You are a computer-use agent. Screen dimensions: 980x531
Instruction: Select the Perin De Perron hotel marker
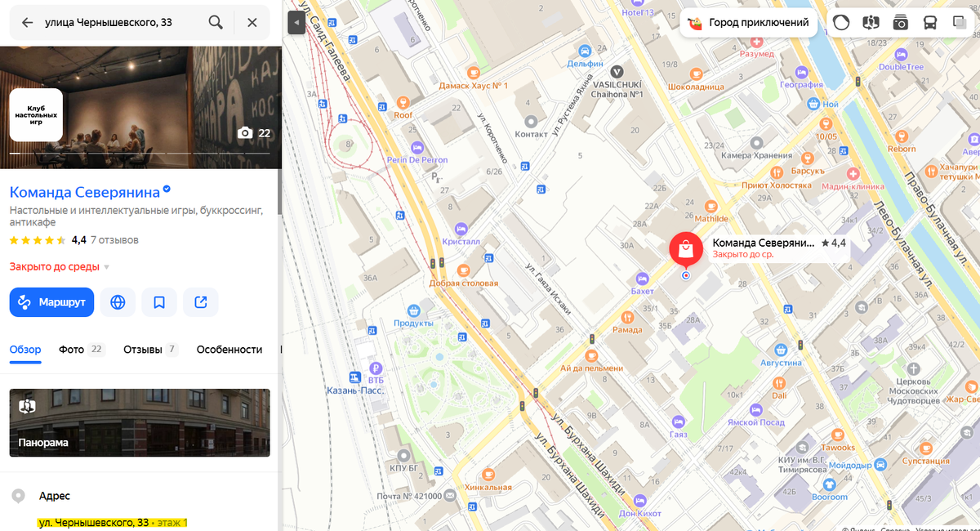418,147
